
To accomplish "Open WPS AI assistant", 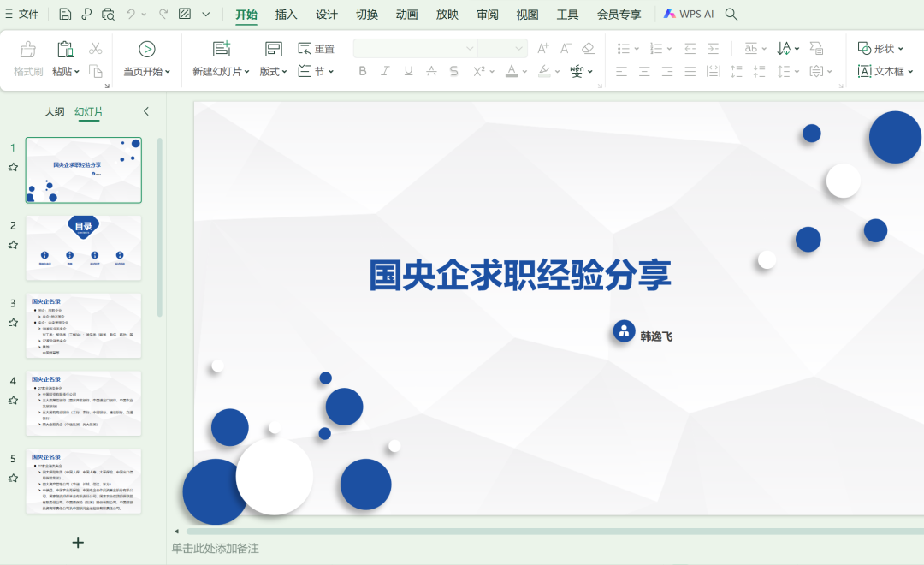I will (x=689, y=14).
